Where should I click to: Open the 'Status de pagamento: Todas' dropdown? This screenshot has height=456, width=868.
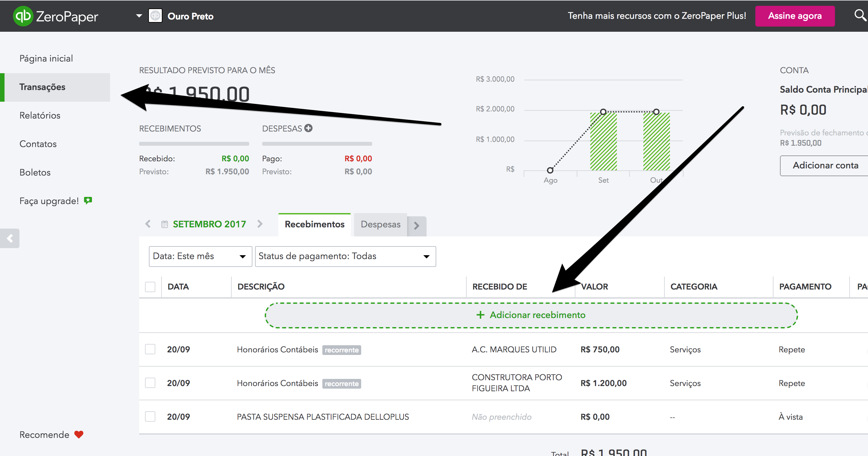coord(345,256)
